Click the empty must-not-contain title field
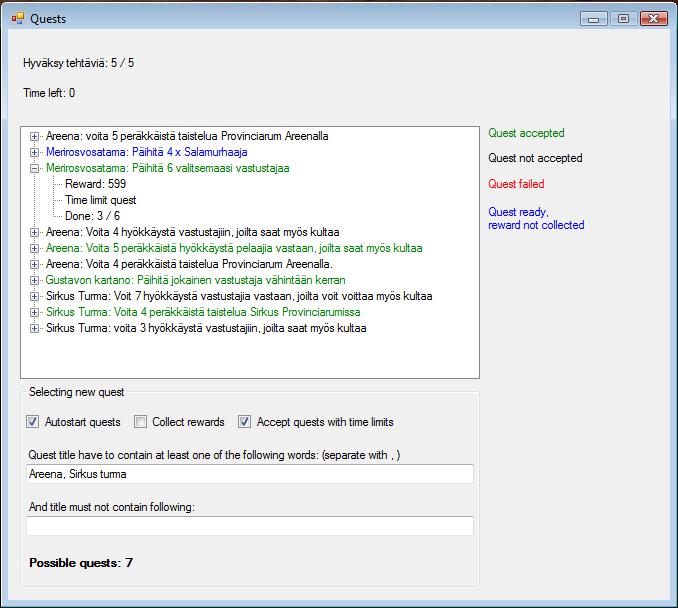The height and width of the screenshot is (608, 678). tap(249, 526)
